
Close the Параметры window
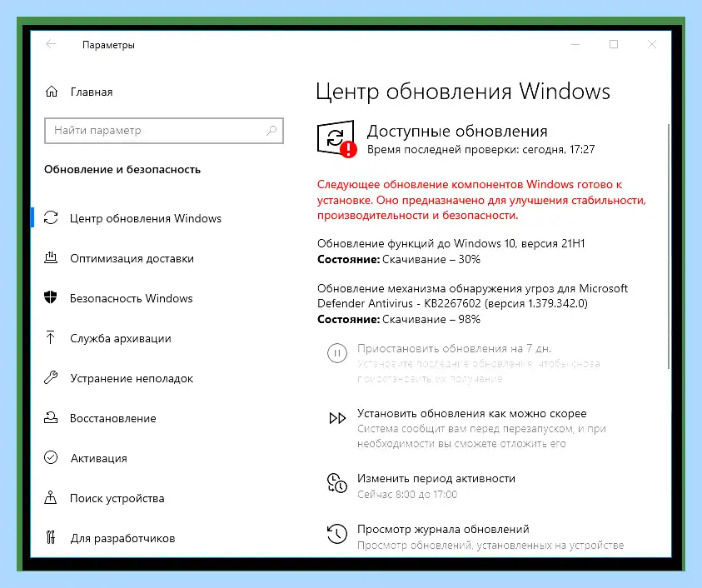coord(652,44)
